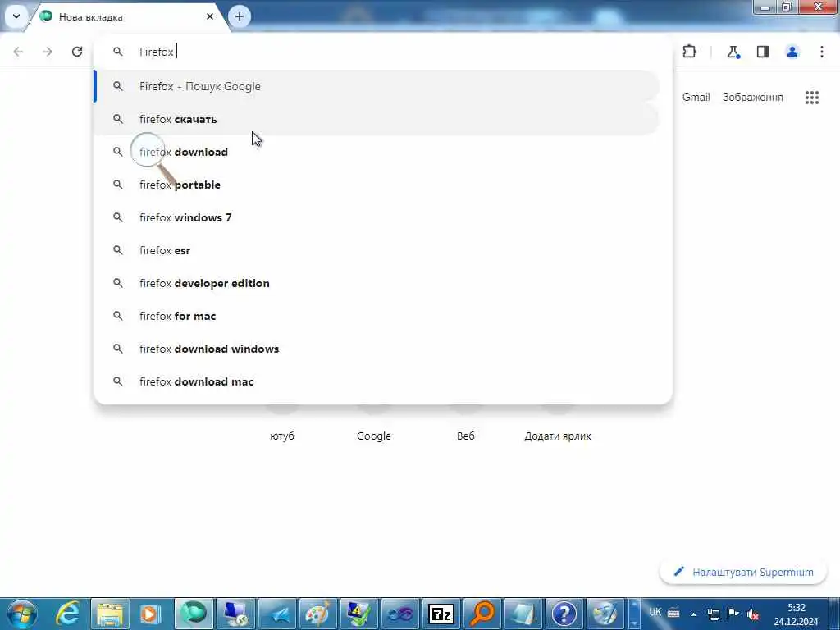Choose suggestion firefox download mac
Screen dimensions: 840x630
[377, 381]
